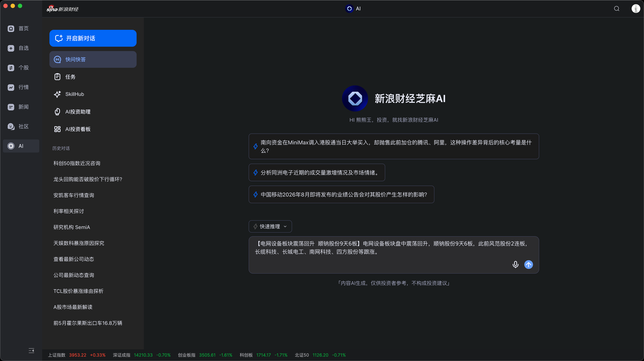This screenshot has height=361, width=644.
Task: Click 科创板 ticker in status bar
Action: [x=264, y=355]
